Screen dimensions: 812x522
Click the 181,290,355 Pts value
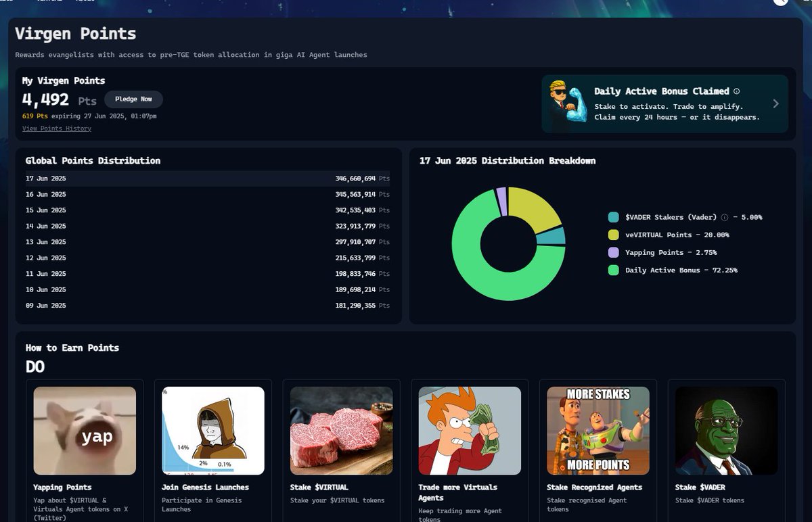pyautogui.click(x=363, y=306)
